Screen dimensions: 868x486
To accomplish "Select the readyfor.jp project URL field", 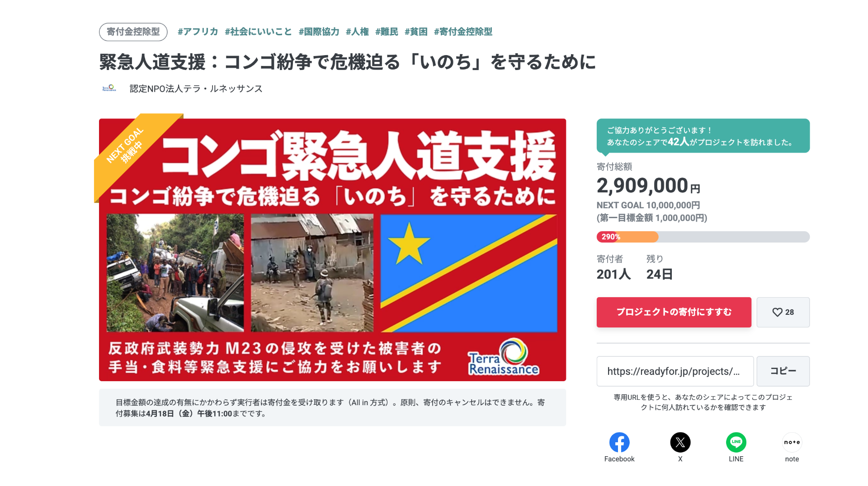I will click(675, 371).
